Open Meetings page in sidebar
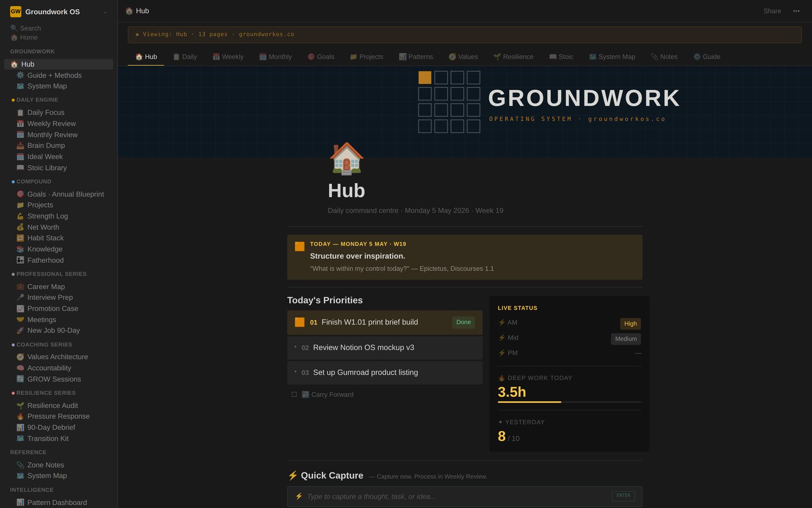This screenshot has height=508, width=812. tap(58, 320)
